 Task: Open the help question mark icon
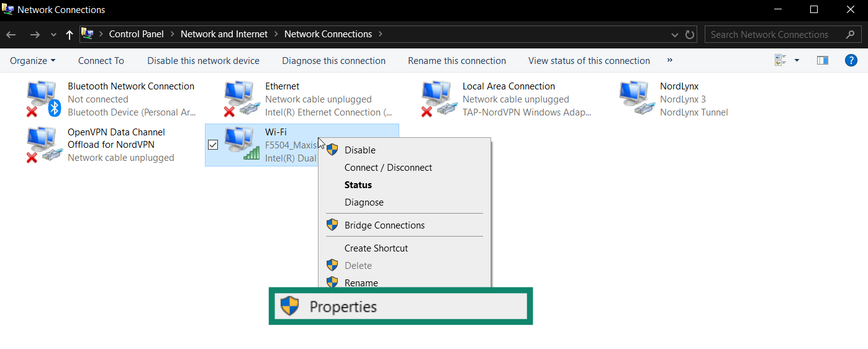[851, 60]
